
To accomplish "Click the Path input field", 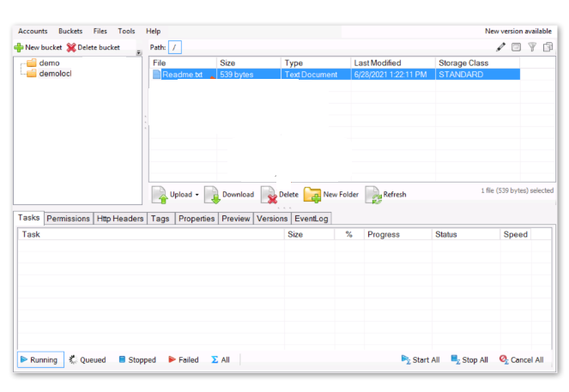I will (x=175, y=47).
